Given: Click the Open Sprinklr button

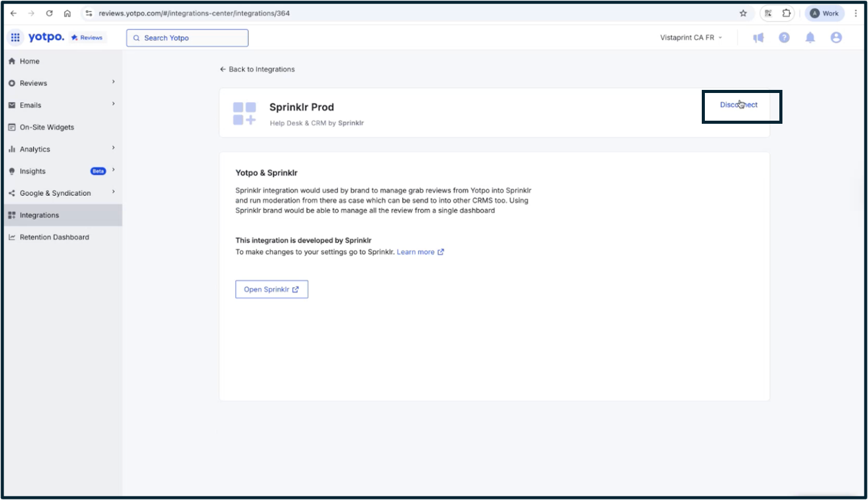Looking at the screenshot, I should [271, 289].
